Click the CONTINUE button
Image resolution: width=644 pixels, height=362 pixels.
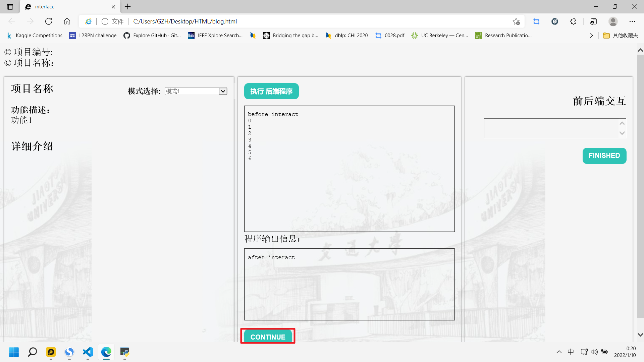(268, 337)
